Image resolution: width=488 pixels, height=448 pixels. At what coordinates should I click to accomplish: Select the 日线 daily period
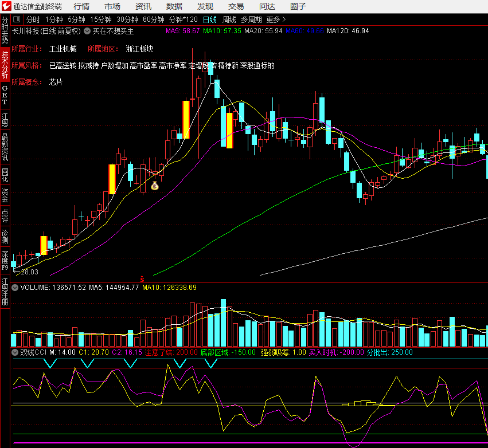click(210, 19)
